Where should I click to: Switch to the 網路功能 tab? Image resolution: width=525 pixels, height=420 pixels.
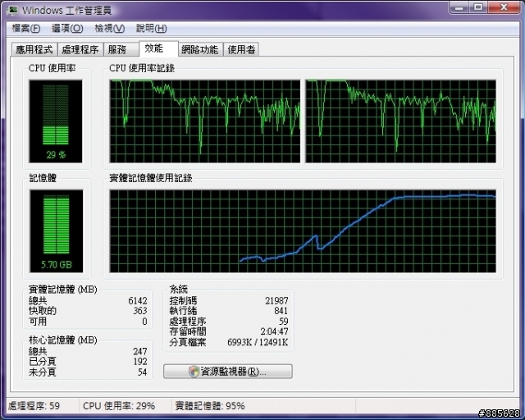(200, 49)
